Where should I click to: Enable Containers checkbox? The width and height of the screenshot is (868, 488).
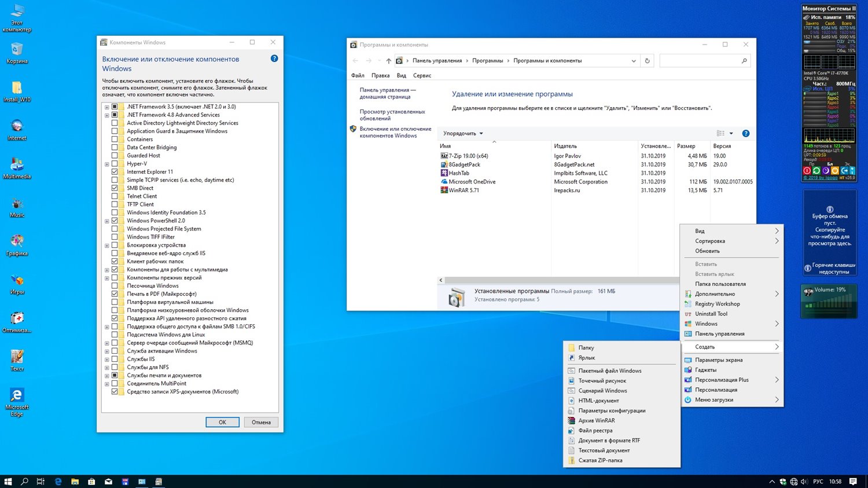pyautogui.click(x=115, y=139)
